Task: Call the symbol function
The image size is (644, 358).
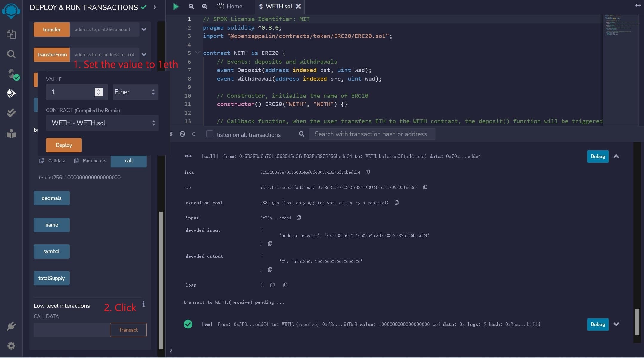Action: point(52,252)
